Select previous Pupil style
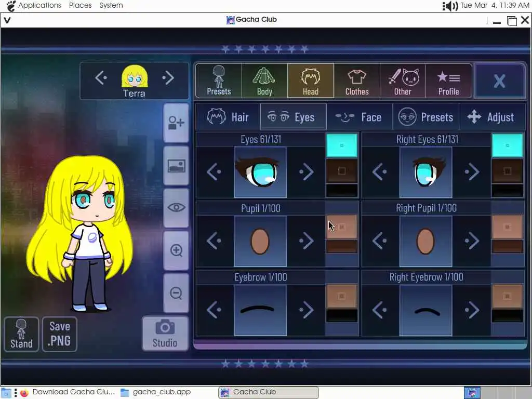 [x=214, y=241]
